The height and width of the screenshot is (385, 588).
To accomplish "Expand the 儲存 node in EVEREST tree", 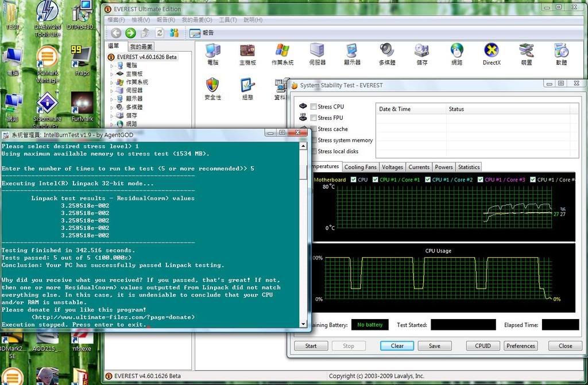I will pos(112,115).
